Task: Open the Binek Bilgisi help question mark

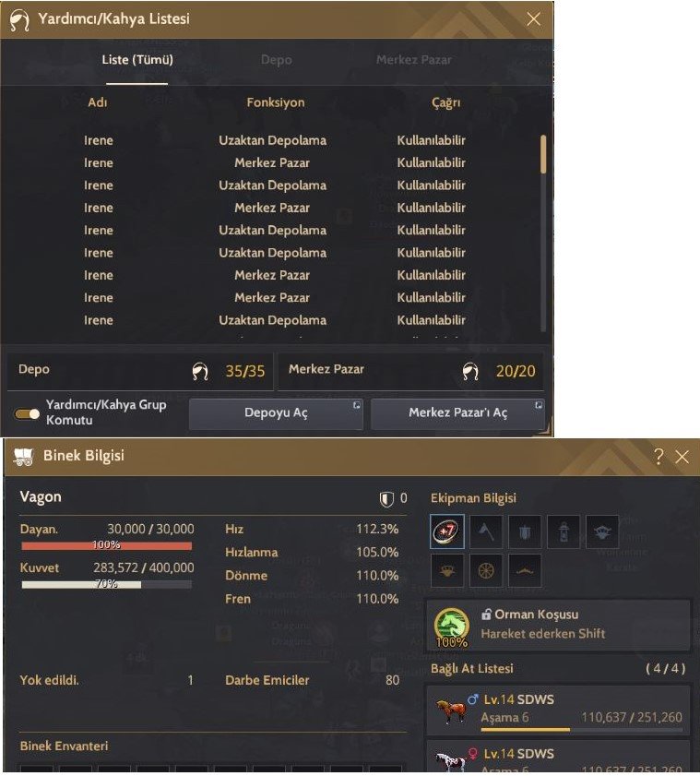Action: tap(658, 457)
